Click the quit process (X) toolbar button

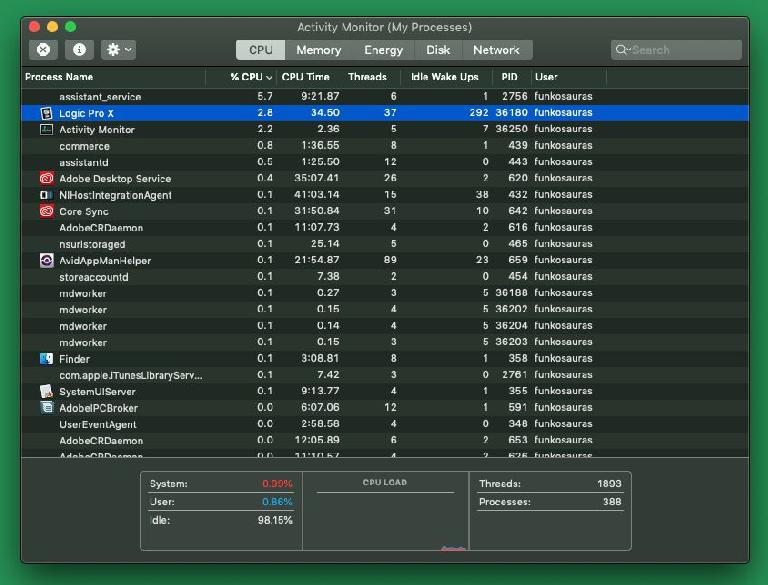[x=44, y=49]
